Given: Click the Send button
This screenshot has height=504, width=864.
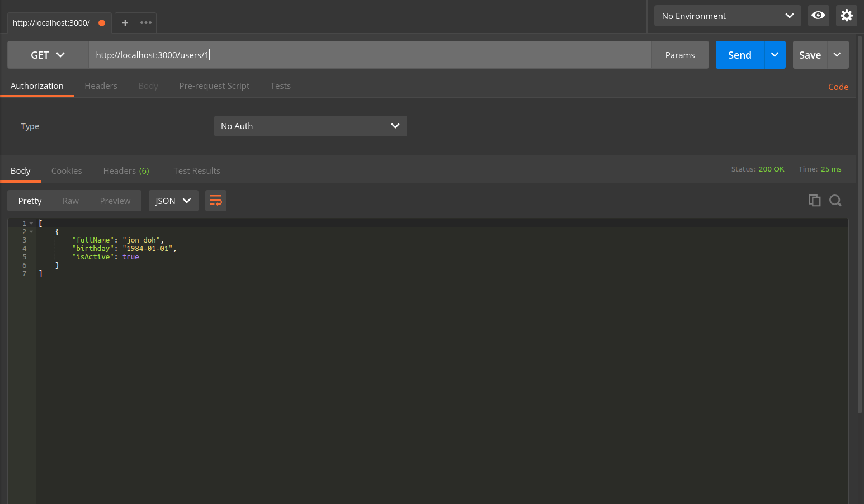Looking at the screenshot, I should tap(739, 55).
